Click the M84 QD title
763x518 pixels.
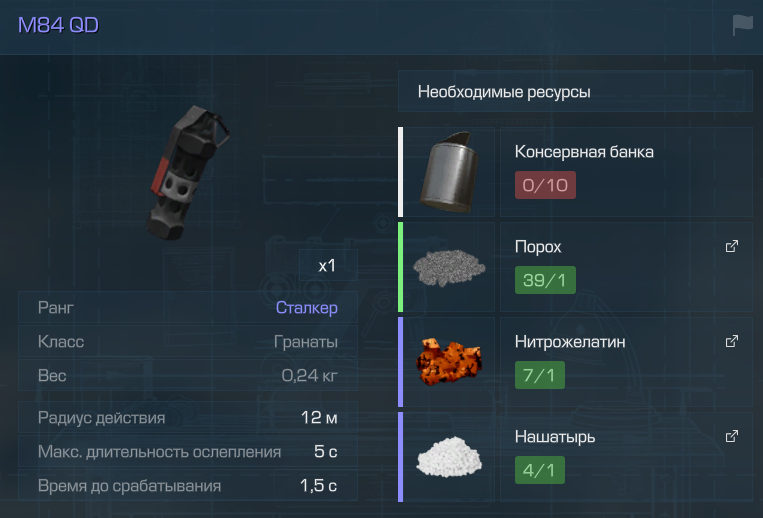point(58,25)
